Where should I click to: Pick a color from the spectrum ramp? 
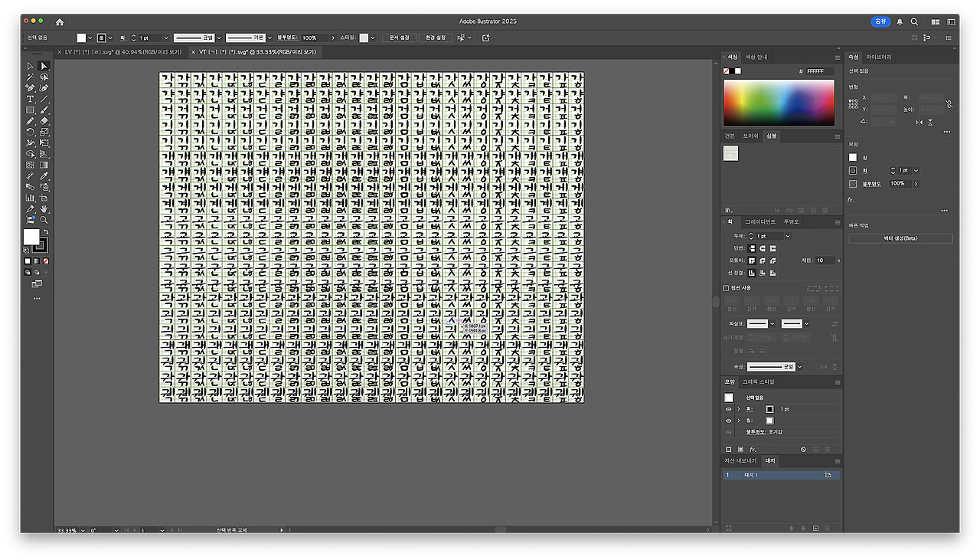point(779,103)
